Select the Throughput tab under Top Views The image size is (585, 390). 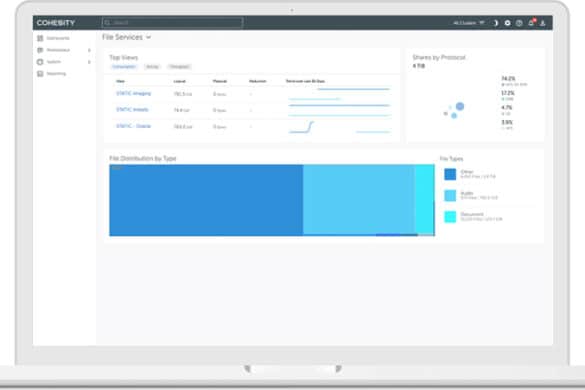(179, 66)
